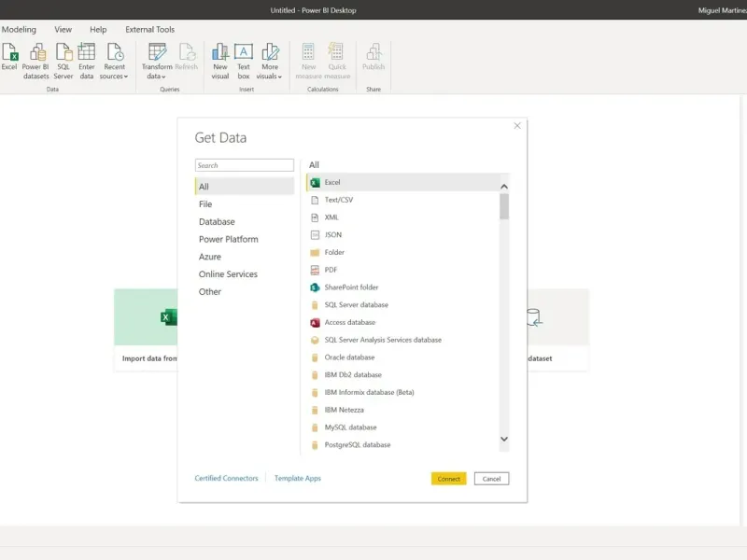Open the Modeling ribbon tab
This screenshot has height=560, width=747.
click(x=19, y=30)
